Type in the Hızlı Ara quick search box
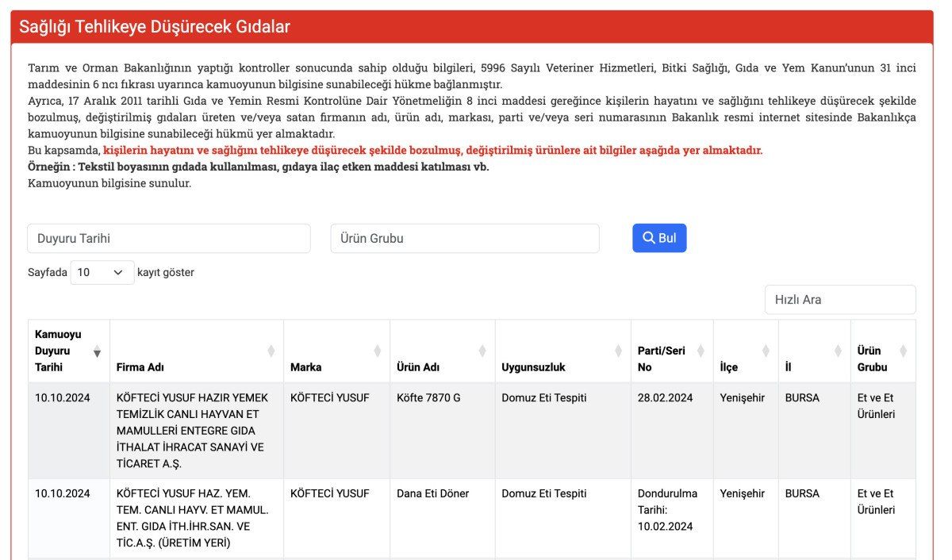Viewport: 952px width, 560px height. pyautogui.click(x=840, y=300)
